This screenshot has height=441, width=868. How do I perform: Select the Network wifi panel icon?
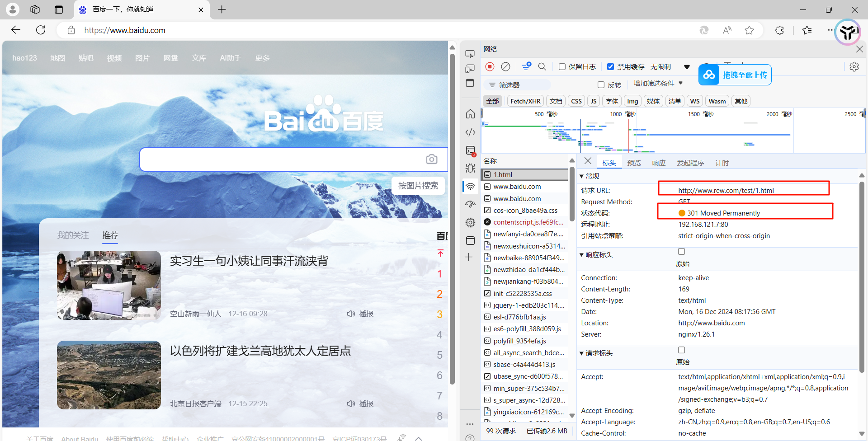pyautogui.click(x=470, y=186)
